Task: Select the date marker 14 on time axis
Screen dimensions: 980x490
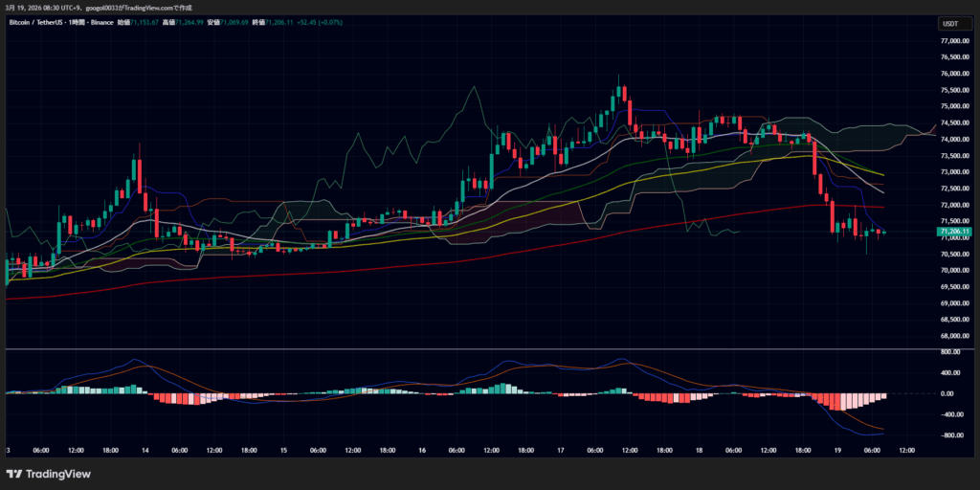Action: tap(145, 451)
